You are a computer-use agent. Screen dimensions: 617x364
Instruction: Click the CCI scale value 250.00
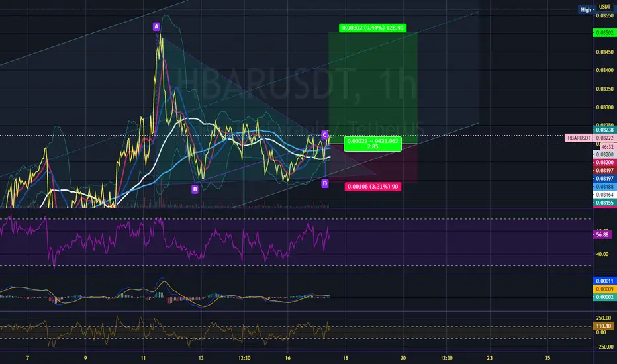pyautogui.click(x=603, y=318)
